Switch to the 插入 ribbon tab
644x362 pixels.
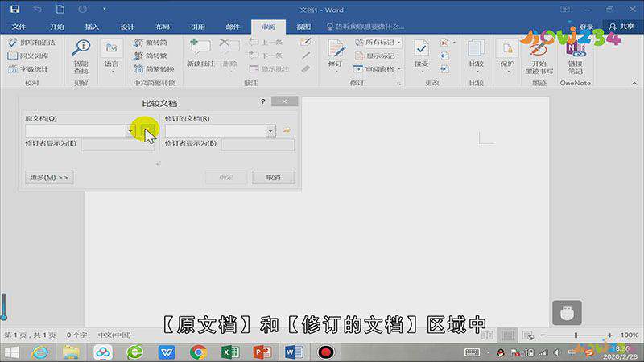92,27
